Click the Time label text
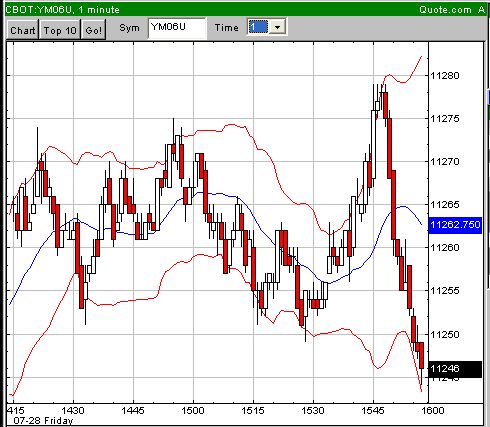The width and height of the screenshot is (490, 427). pyautogui.click(x=227, y=28)
